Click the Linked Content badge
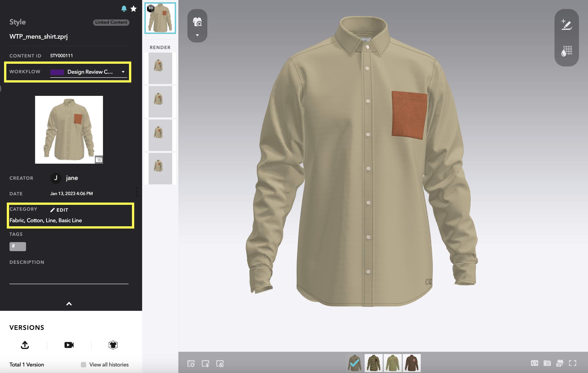The image size is (588, 373). [x=111, y=22]
